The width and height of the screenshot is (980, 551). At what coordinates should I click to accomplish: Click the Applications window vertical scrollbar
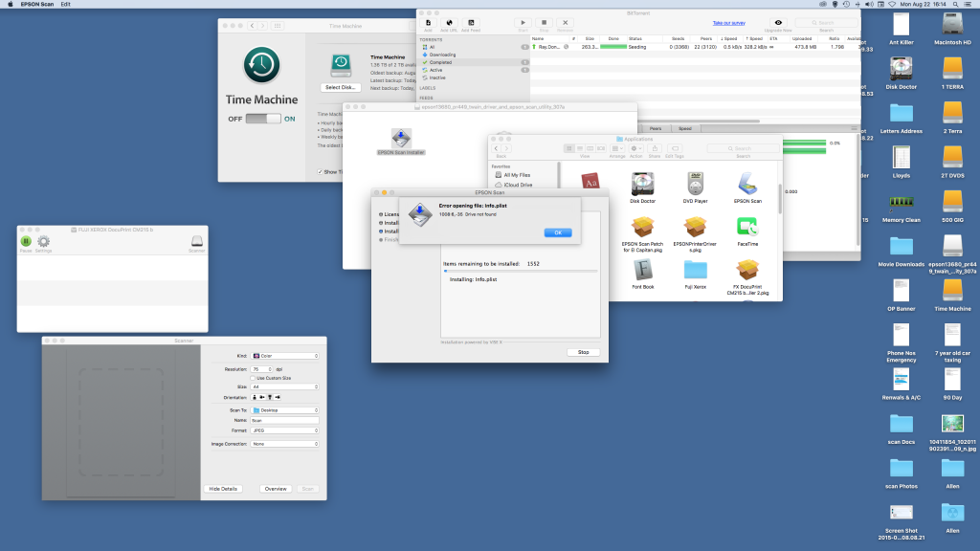pyautogui.click(x=780, y=199)
